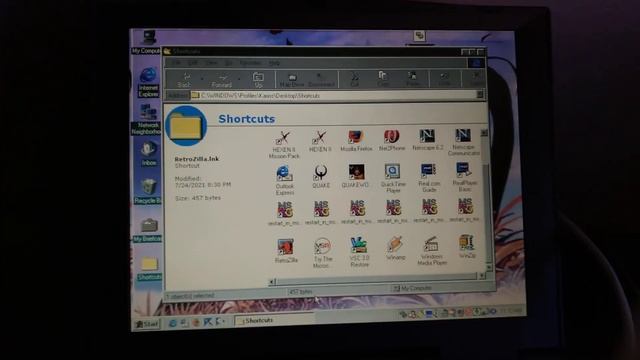This screenshot has height=360, width=640.
Task: Click the Copy toolbar button
Action: coord(382,78)
